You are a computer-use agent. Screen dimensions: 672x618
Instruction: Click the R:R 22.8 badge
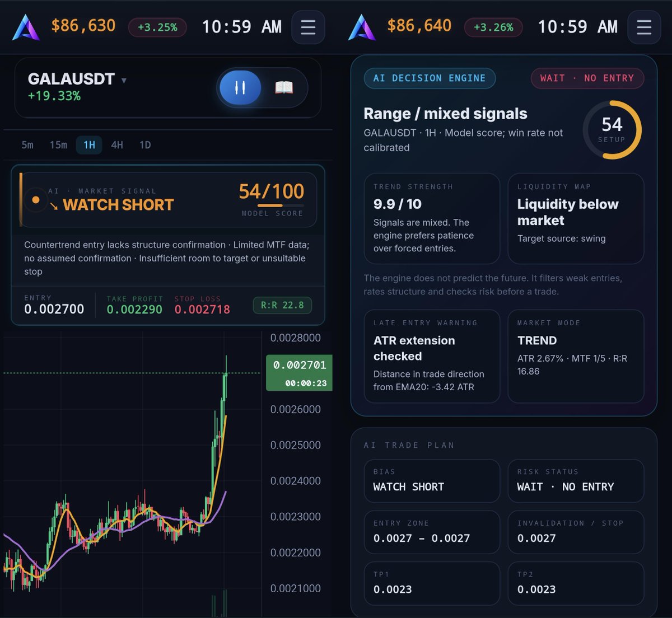282,305
